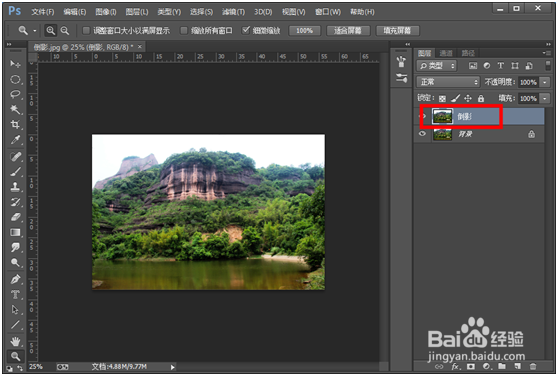Filter layers by shape layers icon
This screenshot has height=376, width=558.
tap(515, 65)
